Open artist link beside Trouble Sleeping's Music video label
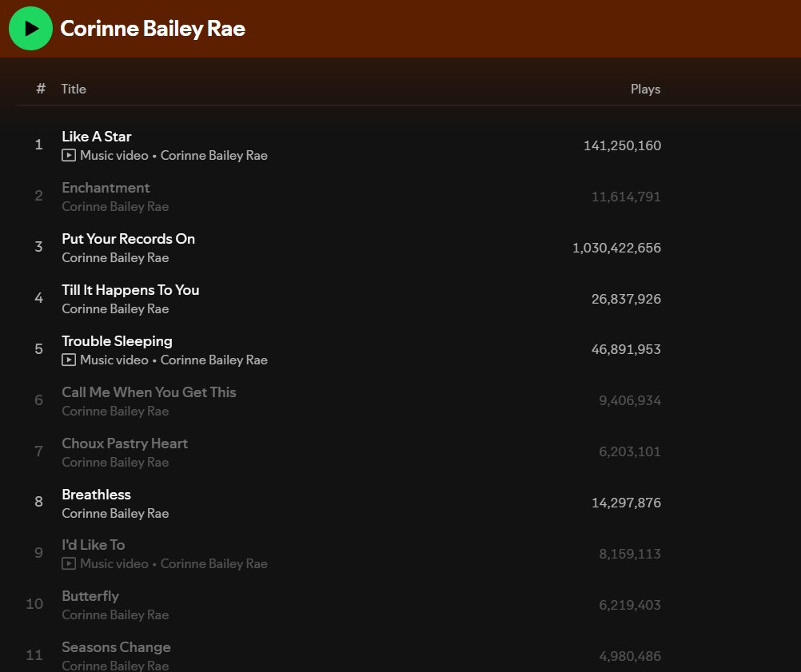The image size is (801, 672). [x=214, y=360]
